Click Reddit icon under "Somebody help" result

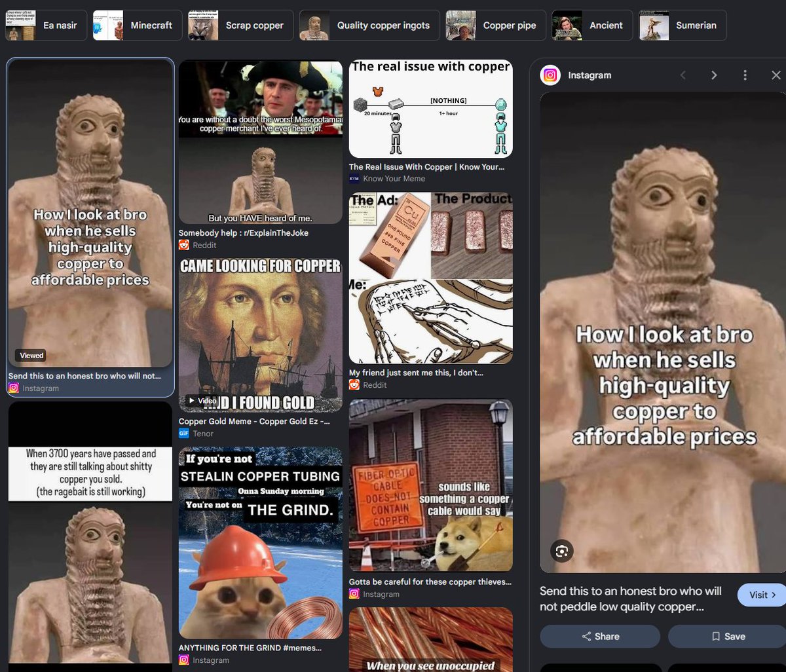184,245
